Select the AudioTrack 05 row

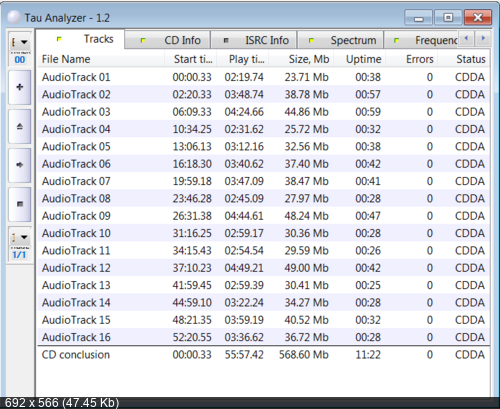pyautogui.click(x=263, y=146)
